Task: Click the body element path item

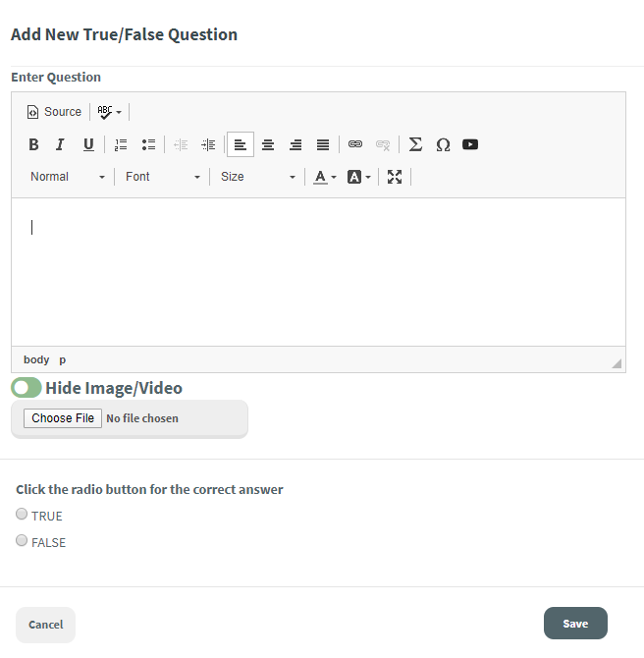Action: [x=36, y=359]
